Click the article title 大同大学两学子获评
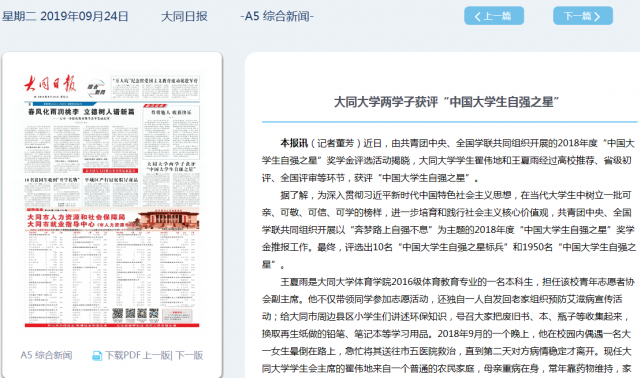The height and width of the screenshot is (378, 640). click(446, 102)
